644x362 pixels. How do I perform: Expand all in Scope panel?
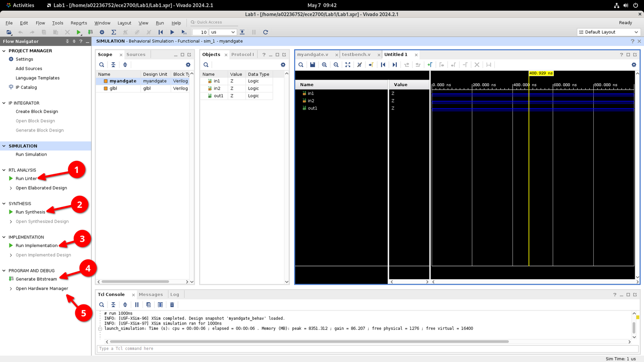coord(125,65)
